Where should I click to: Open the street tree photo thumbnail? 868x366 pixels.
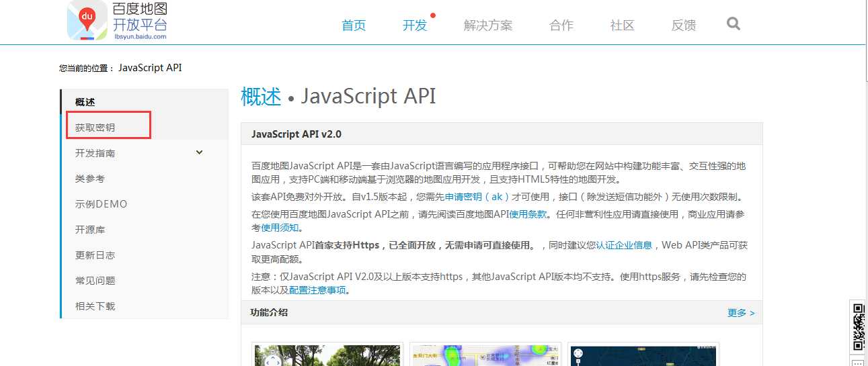click(x=327, y=355)
